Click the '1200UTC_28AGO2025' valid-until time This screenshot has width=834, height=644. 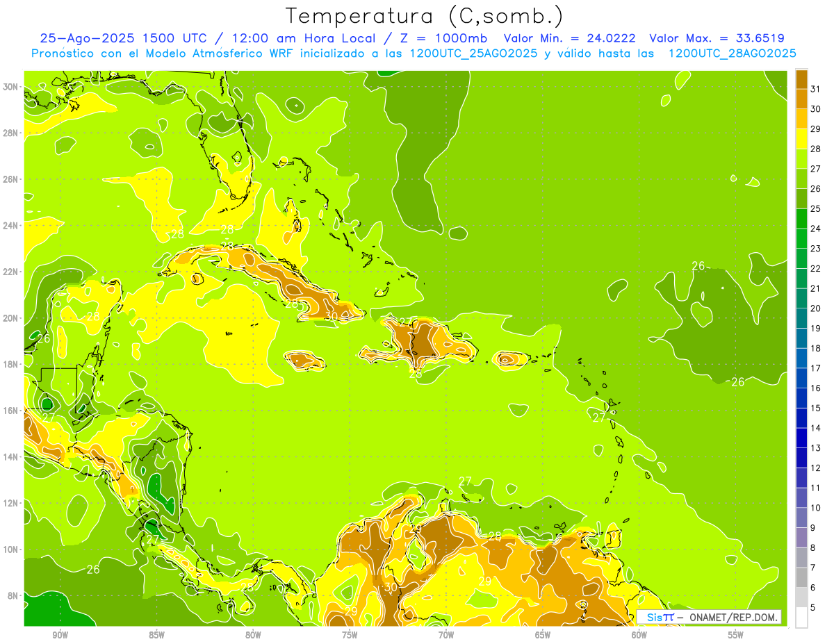[733, 53]
